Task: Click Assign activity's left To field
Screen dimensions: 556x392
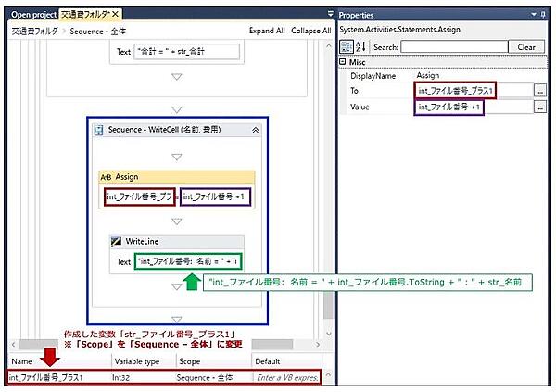Action: click(140, 196)
